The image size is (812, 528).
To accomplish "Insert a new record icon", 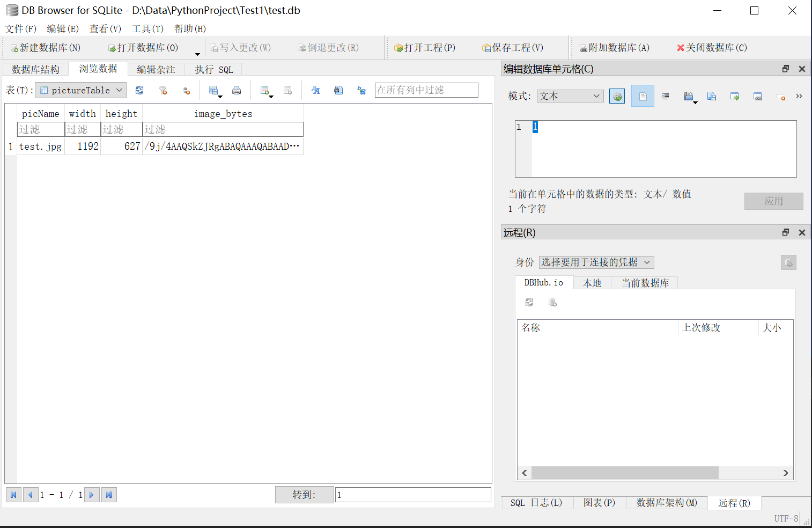I will 265,90.
